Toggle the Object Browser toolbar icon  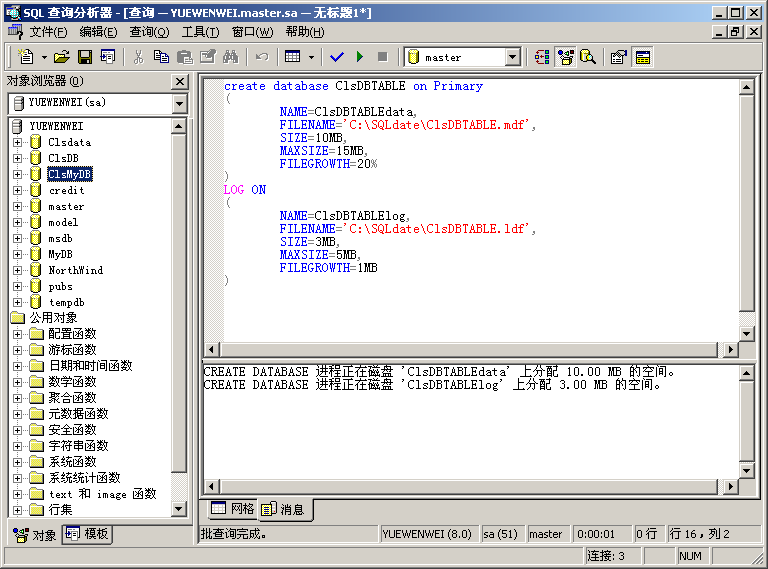pos(565,57)
